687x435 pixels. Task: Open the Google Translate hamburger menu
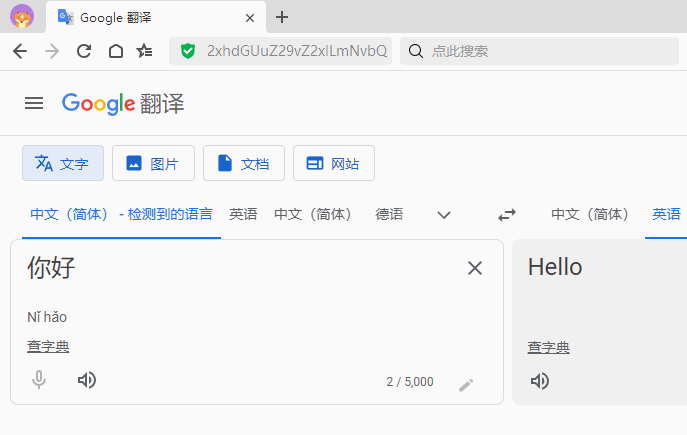pyautogui.click(x=34, y=103)
